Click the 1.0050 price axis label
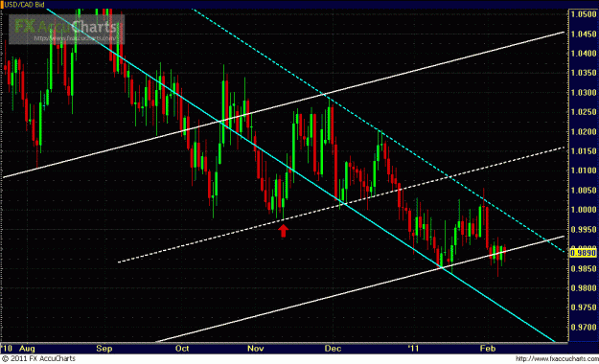Viewport: 599px width, 364px height. pyautogui.click(x=584, y=191)
